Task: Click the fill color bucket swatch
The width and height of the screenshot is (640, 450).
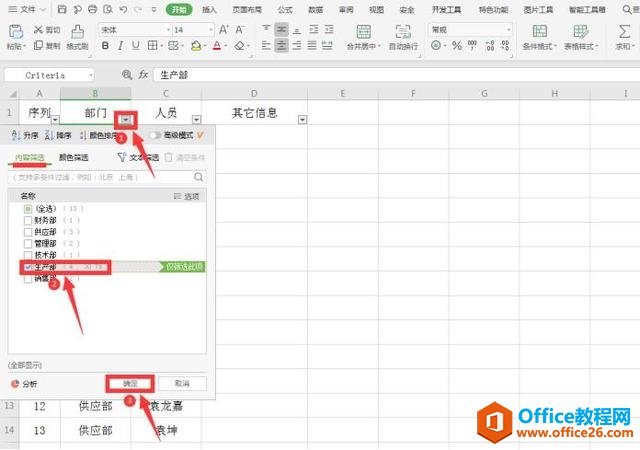Action: (x=196, y=46)
